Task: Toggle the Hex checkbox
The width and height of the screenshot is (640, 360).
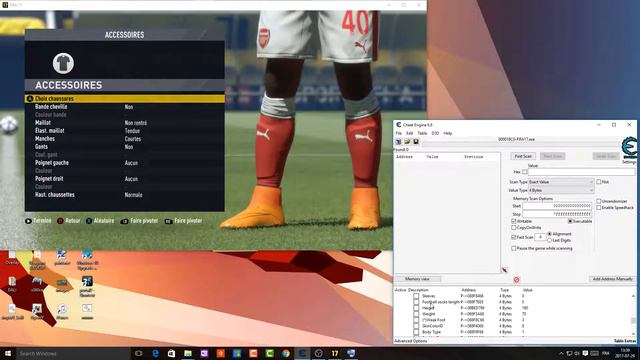Action: point(524,172)
